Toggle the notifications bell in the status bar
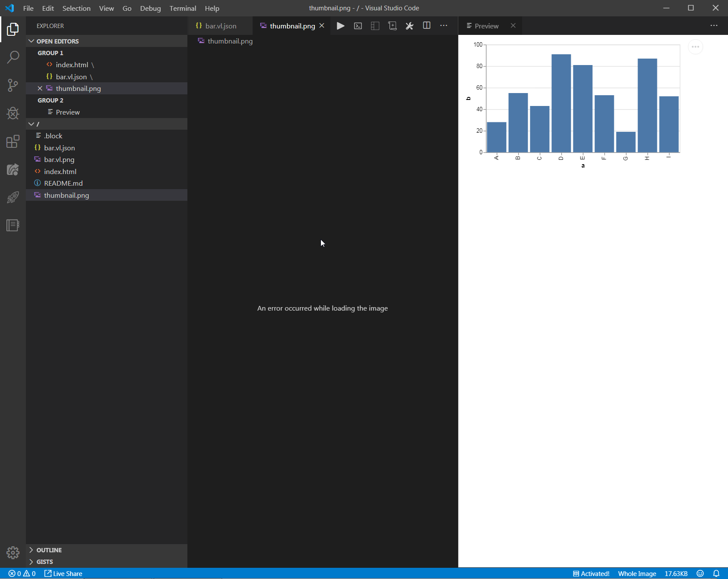 (716, 573)
